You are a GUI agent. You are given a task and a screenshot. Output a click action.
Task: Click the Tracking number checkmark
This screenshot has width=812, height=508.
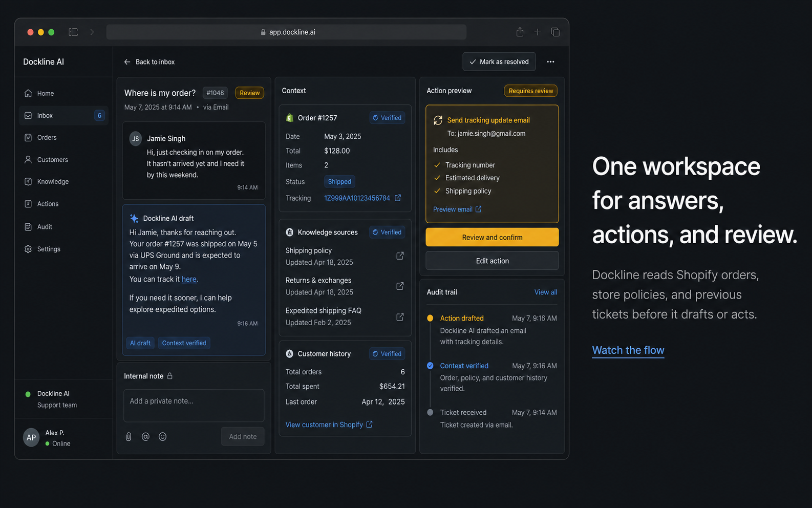437,165
